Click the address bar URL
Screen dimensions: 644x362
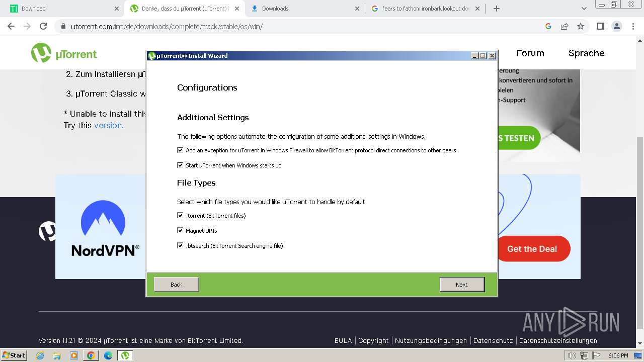[x=167, y=27]
